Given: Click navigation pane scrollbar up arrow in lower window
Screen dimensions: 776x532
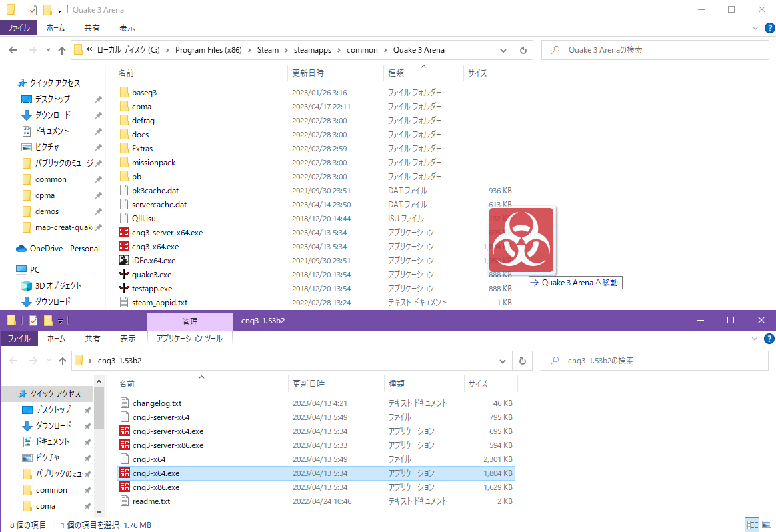Looking at the screenshot, I should (x=99, y=381).
